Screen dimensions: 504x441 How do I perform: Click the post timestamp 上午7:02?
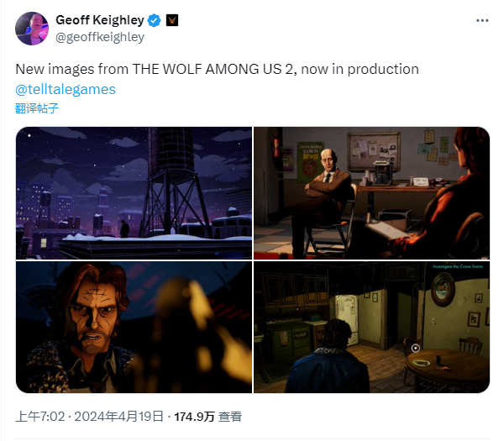click(40, 417)
